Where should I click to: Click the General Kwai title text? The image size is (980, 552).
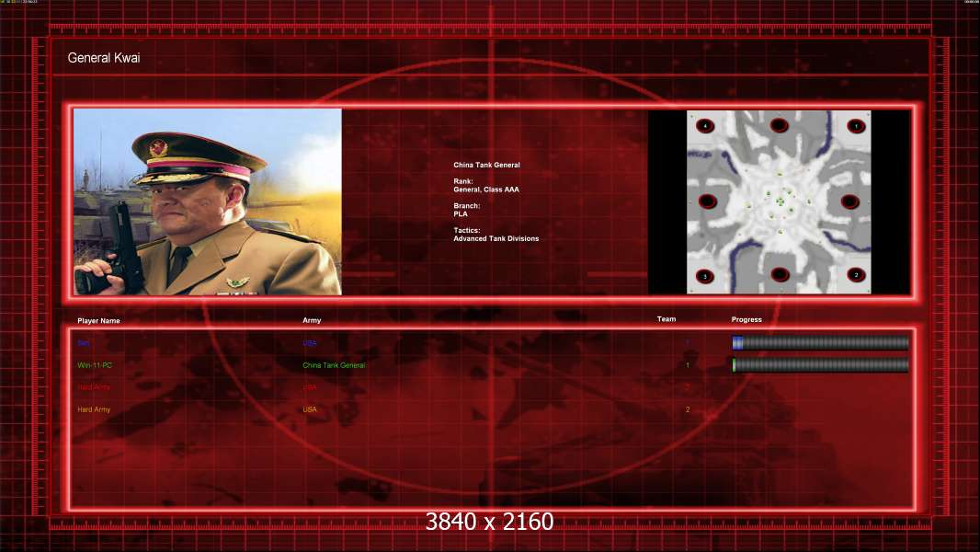tap(104, 58)
